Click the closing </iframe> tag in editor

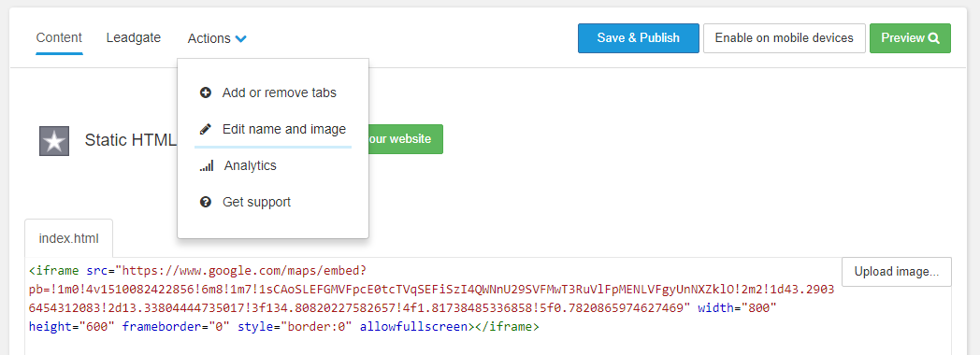click(x=507, y=326)
